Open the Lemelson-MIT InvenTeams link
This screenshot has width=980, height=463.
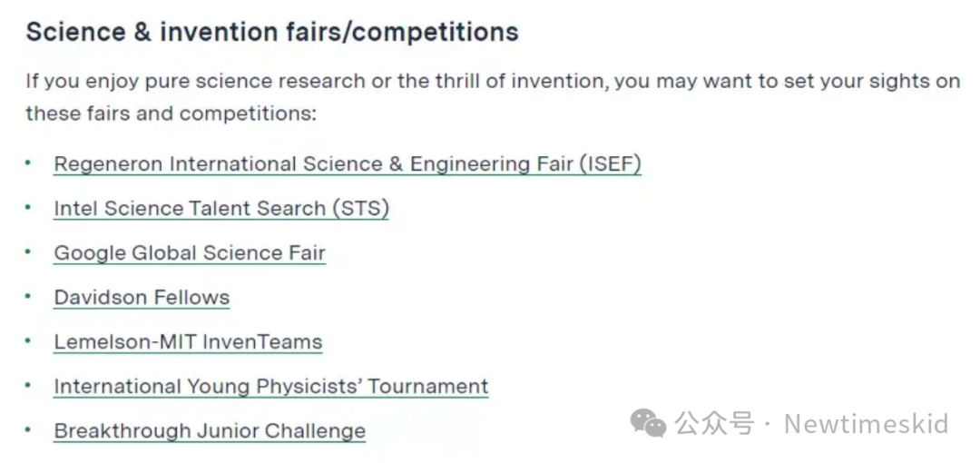pos(188,342)
